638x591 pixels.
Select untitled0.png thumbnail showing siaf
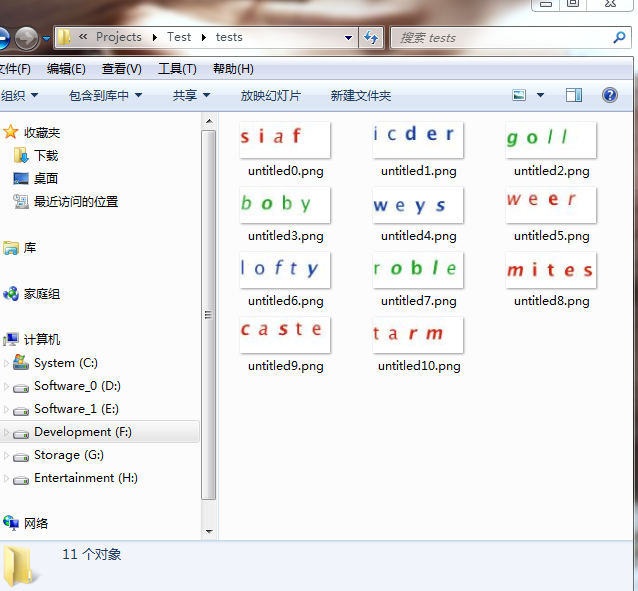[285, 140]
